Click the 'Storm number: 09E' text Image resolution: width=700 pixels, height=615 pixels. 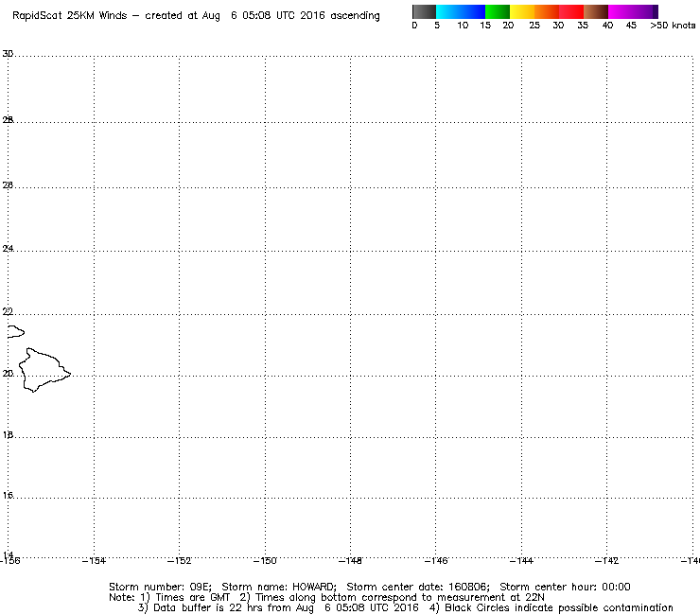click(160, 587)
